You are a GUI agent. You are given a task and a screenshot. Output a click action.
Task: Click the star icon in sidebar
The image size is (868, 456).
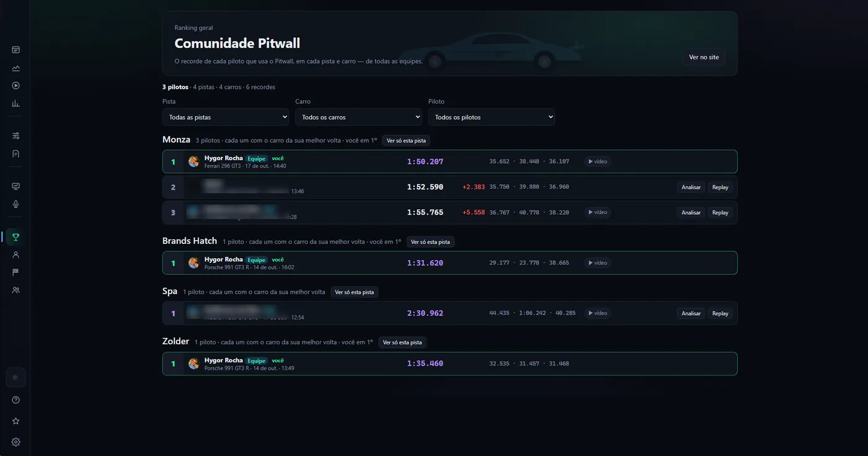15,421
